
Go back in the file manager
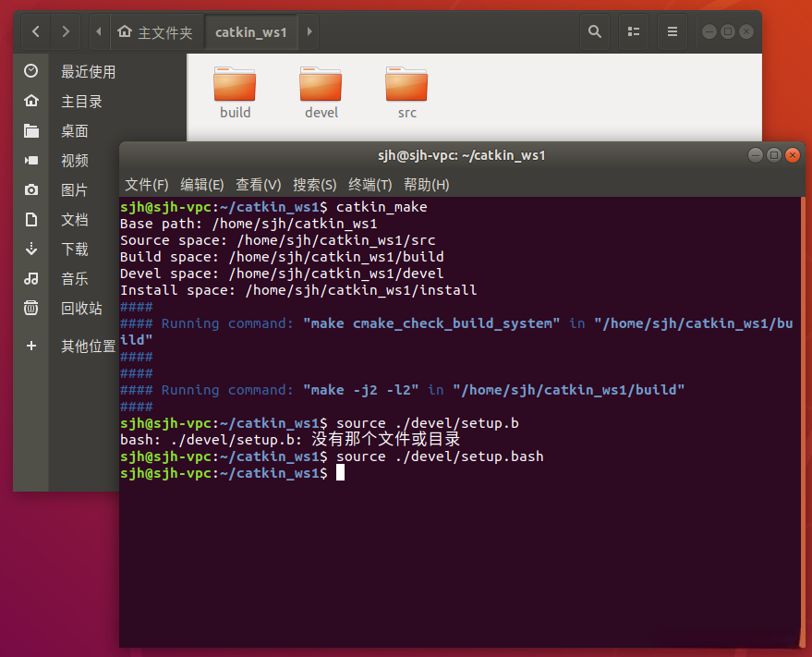(x=36, y=31)
